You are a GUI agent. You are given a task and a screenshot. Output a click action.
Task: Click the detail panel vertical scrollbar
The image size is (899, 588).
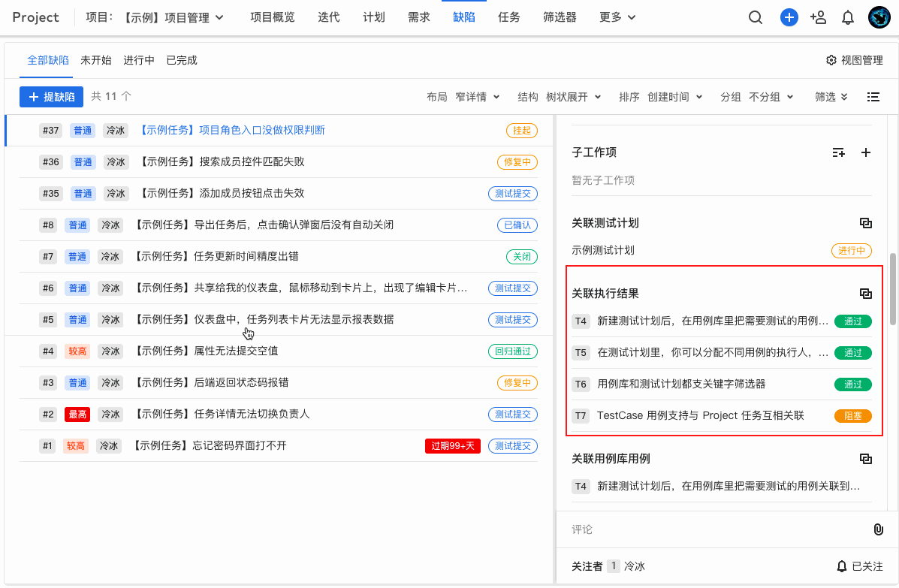point(893,289)
